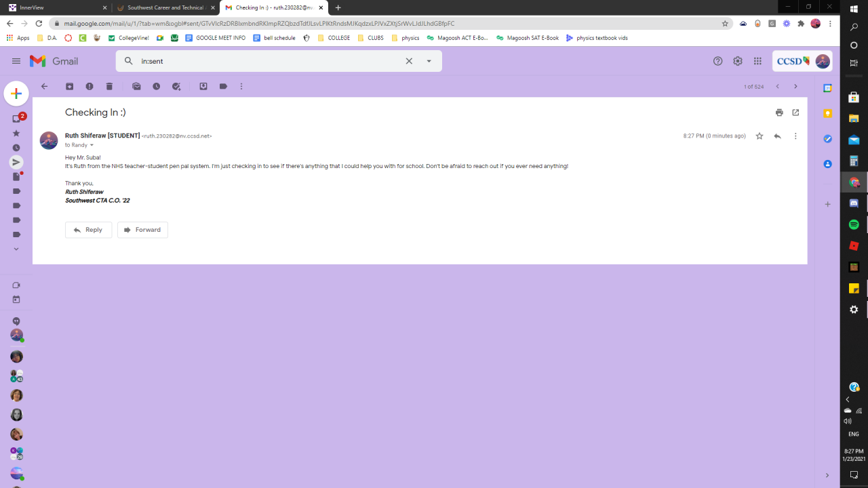Join a Meet meeting from the sidebar
The width and height of the screenshot is (868, 488).
(x=16, y=300)
